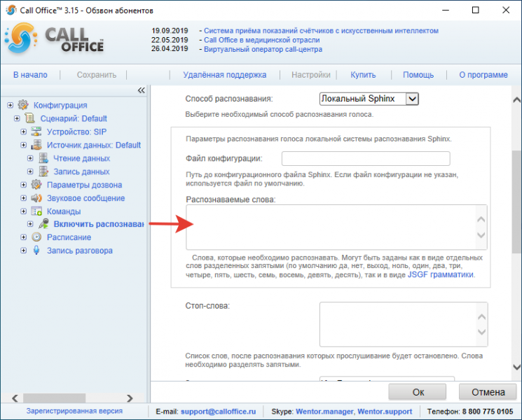The image size is (522, 420).
Task: Open О программе
Action: coord(483,75)
